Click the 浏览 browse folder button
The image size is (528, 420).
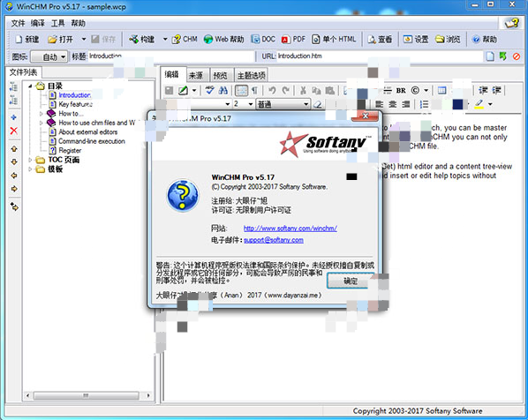coord(448,40)
